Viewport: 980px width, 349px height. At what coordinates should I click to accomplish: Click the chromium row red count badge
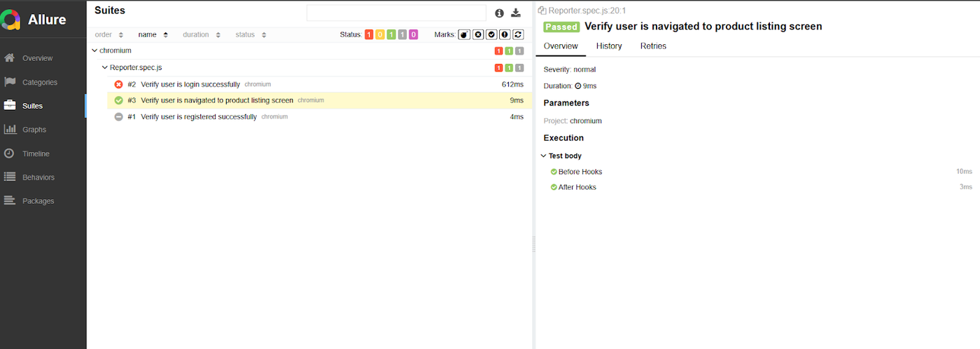499,51
